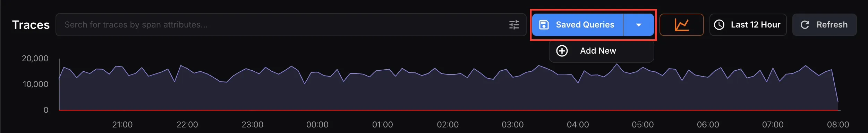
Task: Click the 23:00 time axis label
Action: [252, 125]
